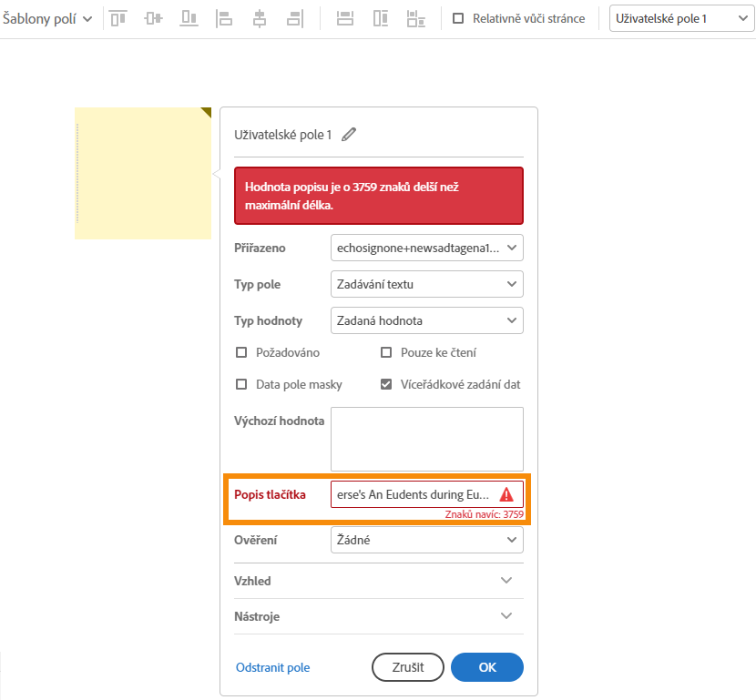Expand the Nástroje section
This screenshot has width=756, height=700.
click(x=379, y=616)
